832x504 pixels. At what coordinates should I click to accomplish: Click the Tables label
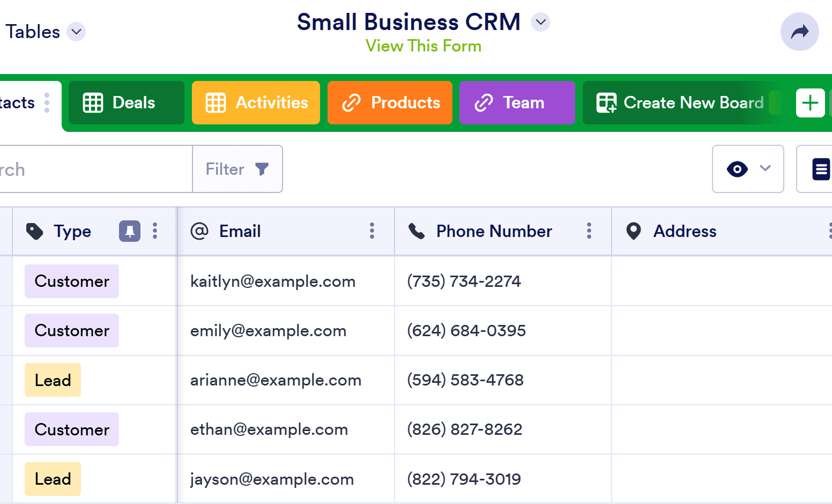(x=33, y=32)
